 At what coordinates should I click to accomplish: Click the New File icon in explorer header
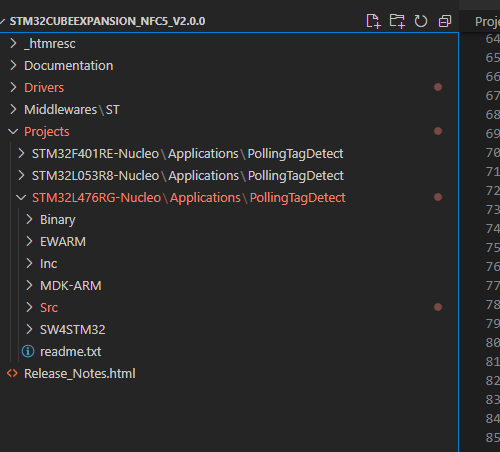tap(373, 21)
